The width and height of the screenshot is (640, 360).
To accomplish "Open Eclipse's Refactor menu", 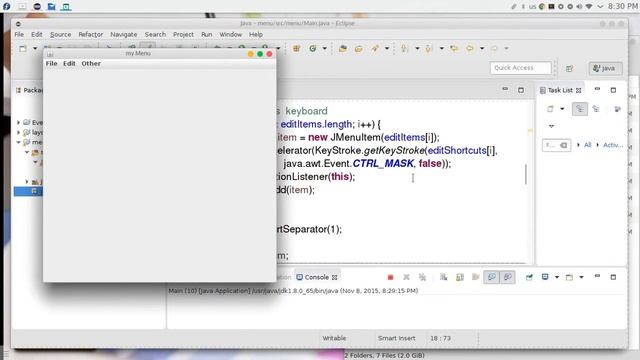I will click(x=91, y=35).
